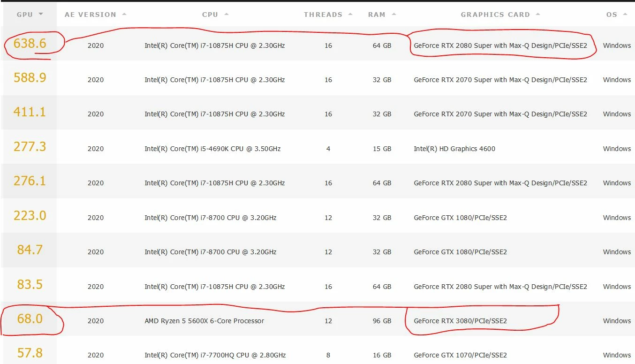Viewport: 635px width, 364px height.
Task: Click the i7-10875H CPU cell in the 83.5 row
Action: coord(215,287)
